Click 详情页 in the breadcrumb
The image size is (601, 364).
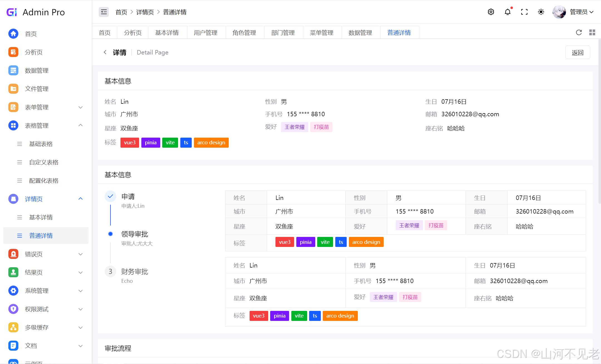(x=145, y=12)
